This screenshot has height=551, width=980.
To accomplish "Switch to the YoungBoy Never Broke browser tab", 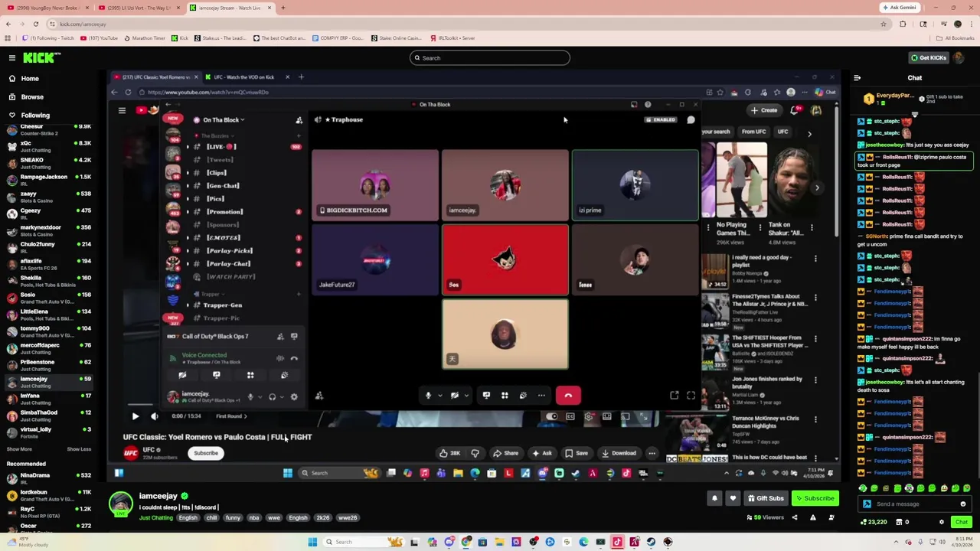I will point(52,8).
